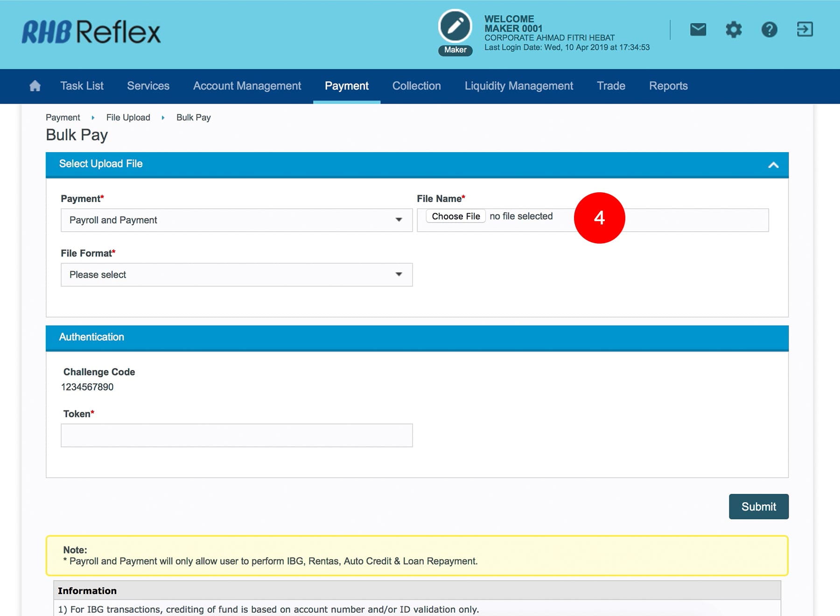Viewport: 840px width, 616px height.
Task: Log out using the exit icon
Action: [805, 30]
